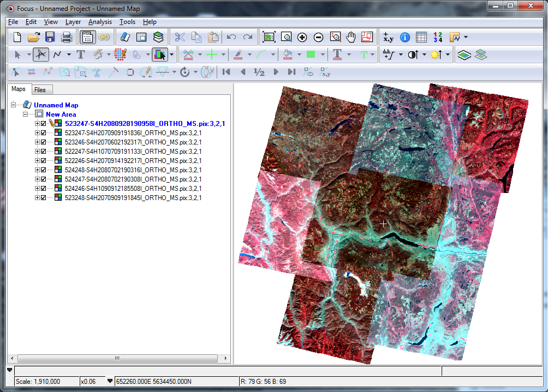The height and width of the screenshot is (392, 548).
Task: Uncheck visibility of layer 523247-S4H2070909191836I
Action: pos(43,133)
